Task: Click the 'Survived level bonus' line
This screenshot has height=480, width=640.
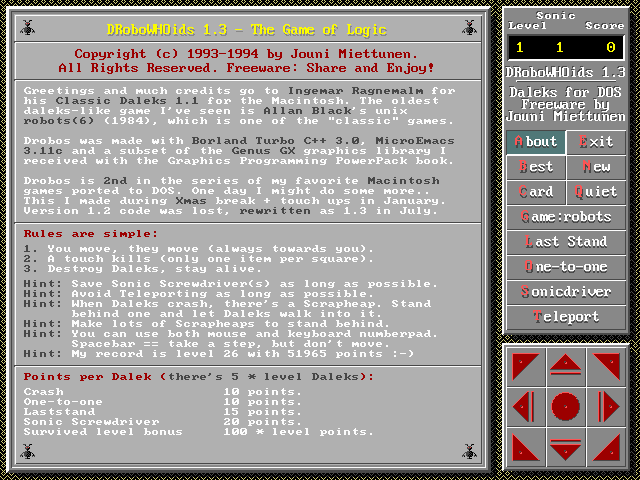Action: click(x=198, y=432)
